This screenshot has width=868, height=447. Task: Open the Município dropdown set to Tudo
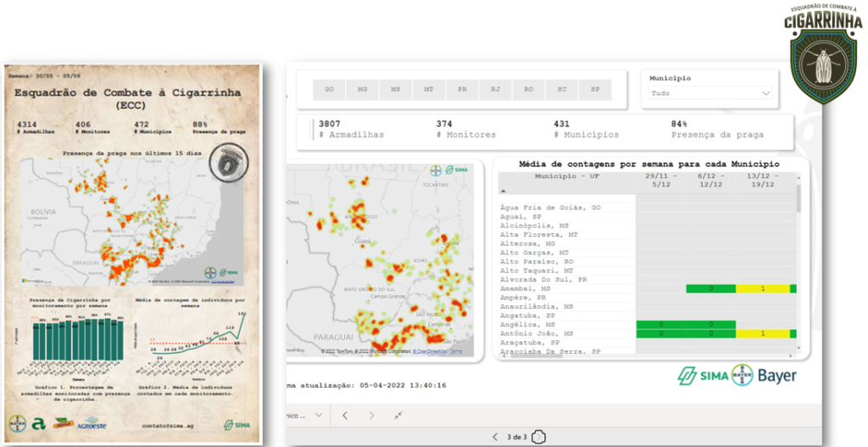(710, 93)
